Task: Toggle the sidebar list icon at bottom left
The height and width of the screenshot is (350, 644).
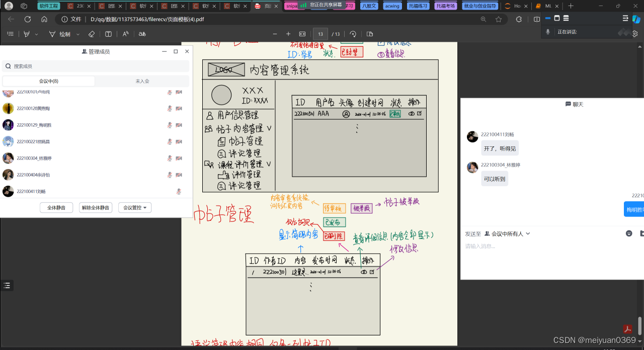Action: 7,285
